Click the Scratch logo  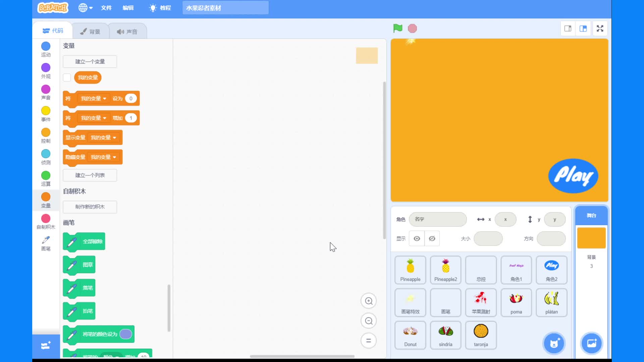pyautogui.click(x=53, y=7)
